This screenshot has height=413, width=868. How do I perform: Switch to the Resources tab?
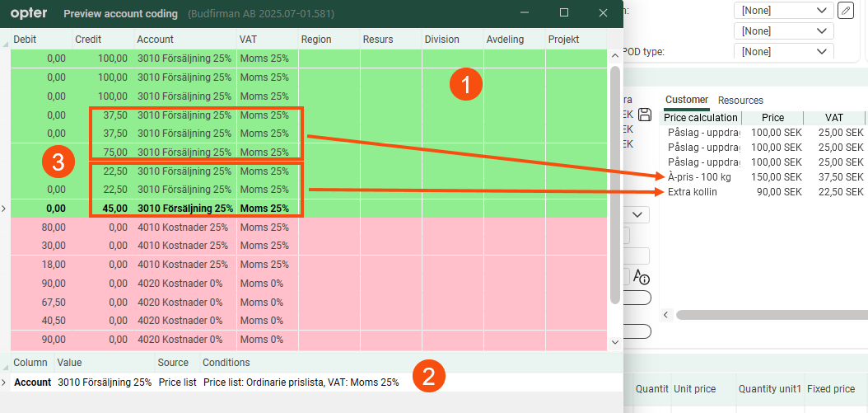[740, 100]
